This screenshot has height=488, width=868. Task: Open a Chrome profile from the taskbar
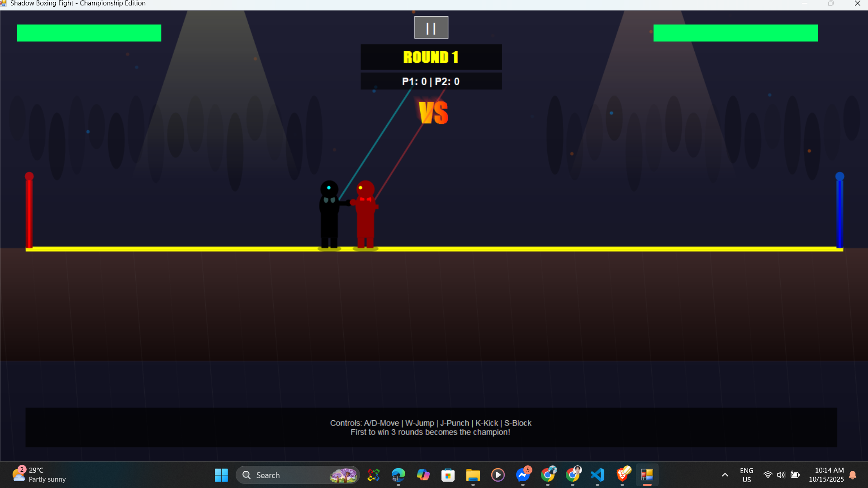(x=548, y=475)
